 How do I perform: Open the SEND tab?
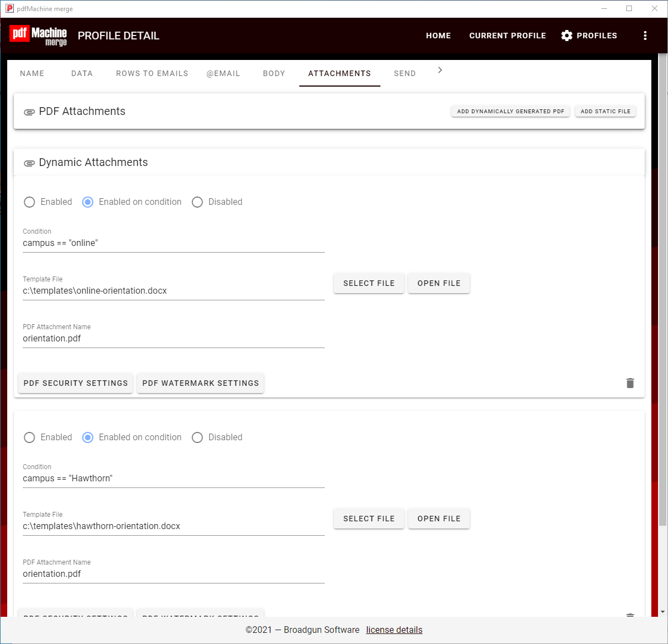tap(405, 73)
